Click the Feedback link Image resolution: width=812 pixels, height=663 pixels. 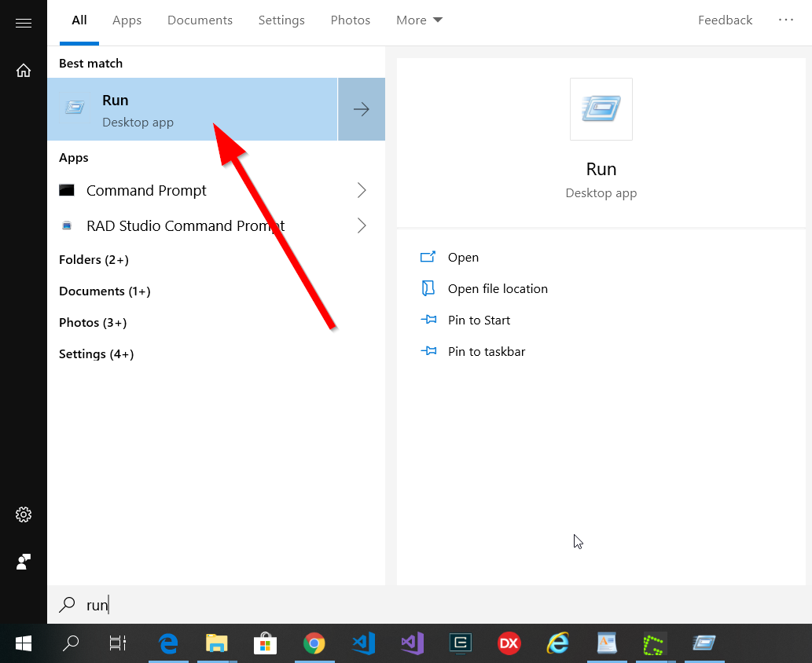pyautogui.click(x=725, y=20)
